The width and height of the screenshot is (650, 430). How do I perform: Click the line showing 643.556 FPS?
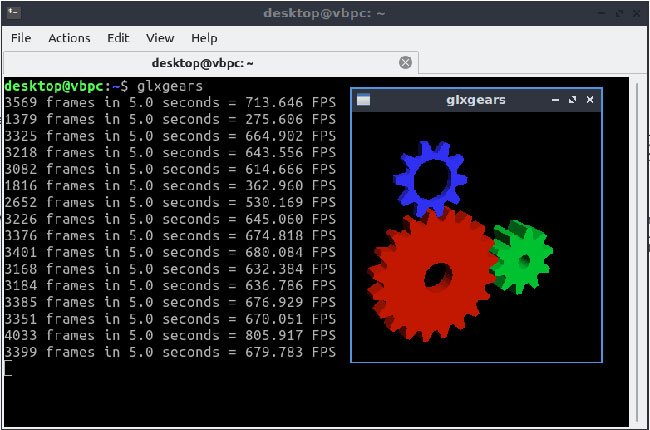pos(170,153)
